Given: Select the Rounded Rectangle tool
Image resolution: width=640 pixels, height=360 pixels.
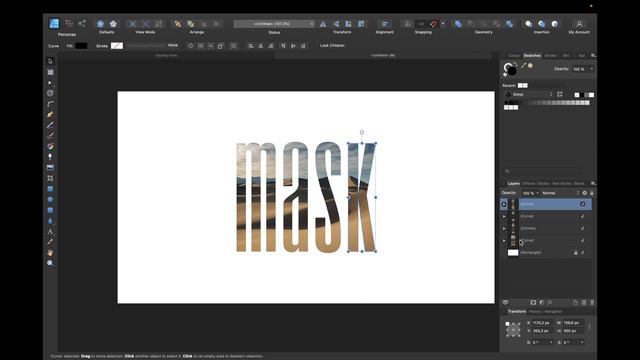Looking at the screenshot, I should pos(50,210).
